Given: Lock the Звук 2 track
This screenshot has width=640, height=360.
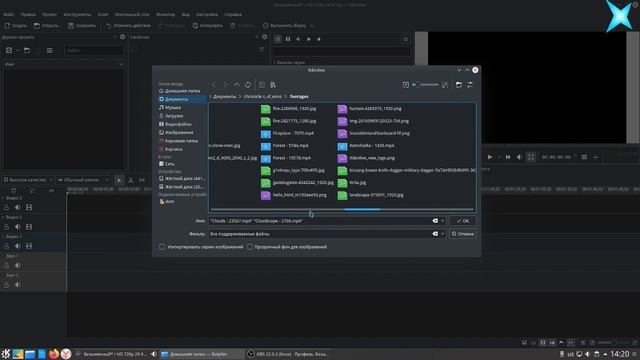Looking at the screenshot, I should [7, 285].
